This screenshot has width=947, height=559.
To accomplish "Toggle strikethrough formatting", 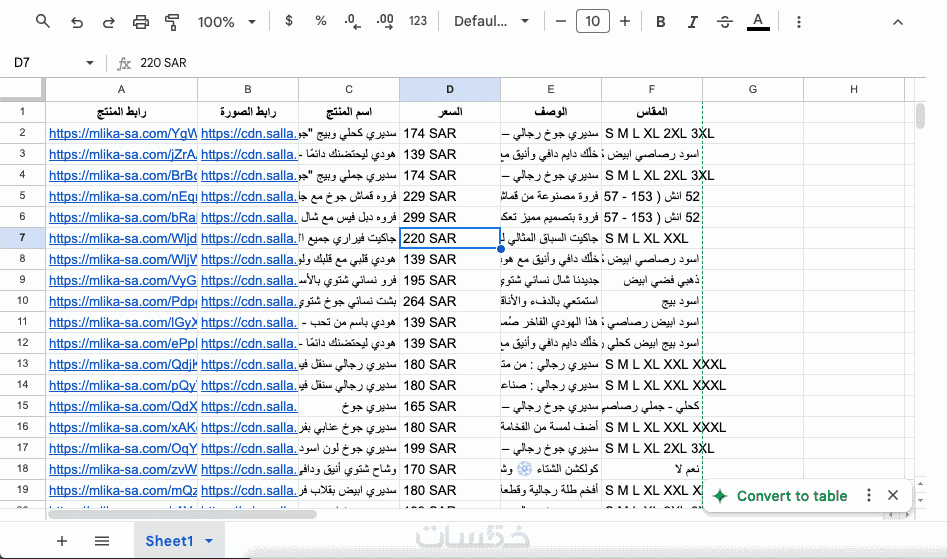I will (x=725, y=22).
